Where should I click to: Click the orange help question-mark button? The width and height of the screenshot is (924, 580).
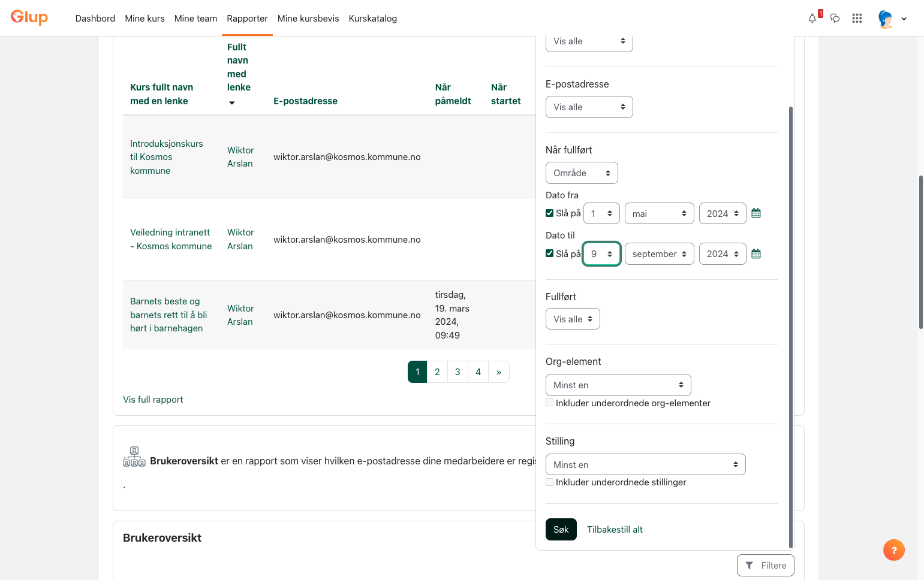[894, 550]
